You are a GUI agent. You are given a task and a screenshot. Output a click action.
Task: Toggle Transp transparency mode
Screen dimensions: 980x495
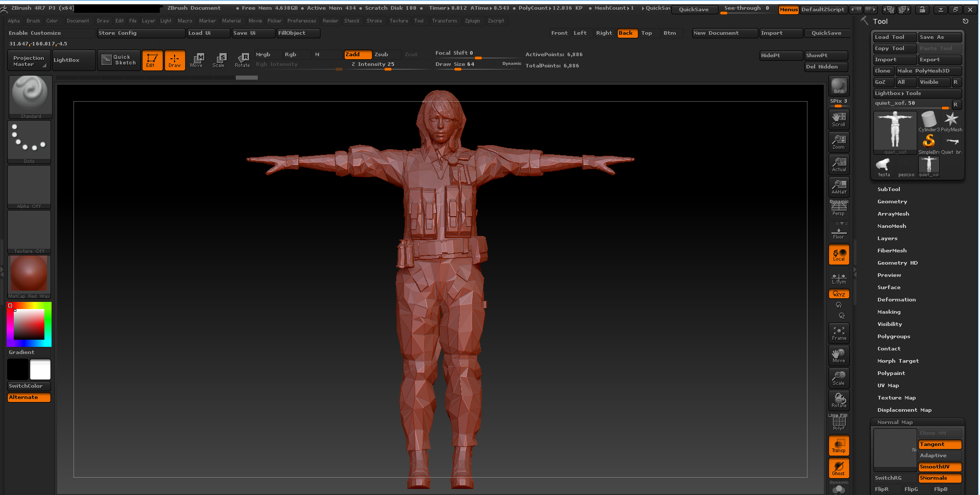(839, 445)
